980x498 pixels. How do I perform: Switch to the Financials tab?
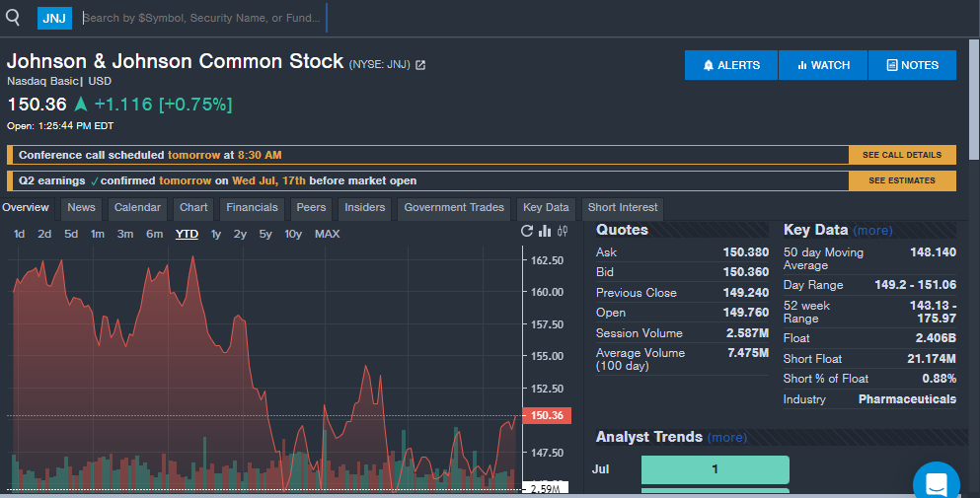click(x=252, y=207)
